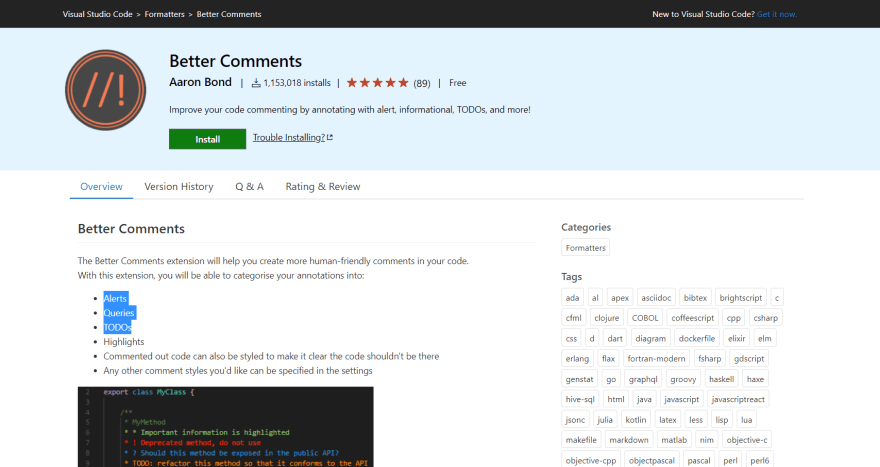Click the gdscript tag
Screen dimensions: 880x467
[749, 359]
